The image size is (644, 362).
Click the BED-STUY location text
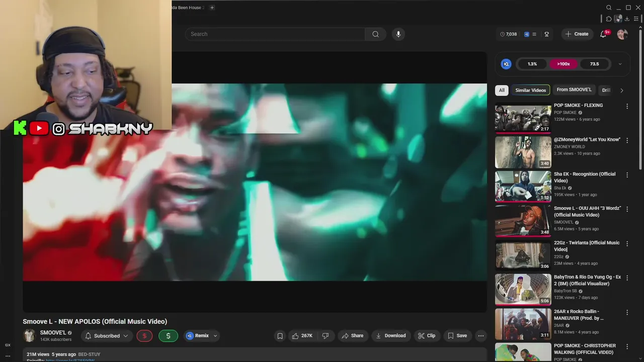tap(89, 354)
